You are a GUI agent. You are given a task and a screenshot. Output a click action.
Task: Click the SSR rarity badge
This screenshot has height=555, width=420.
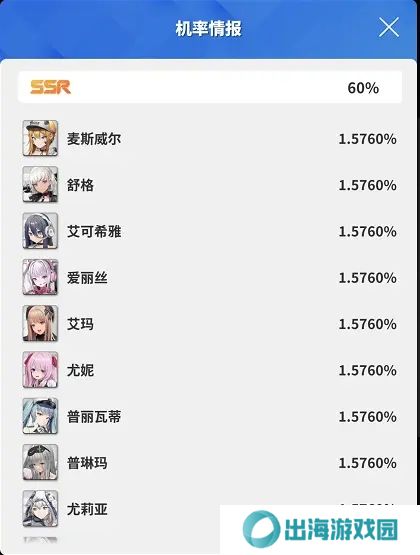(50, 87)
